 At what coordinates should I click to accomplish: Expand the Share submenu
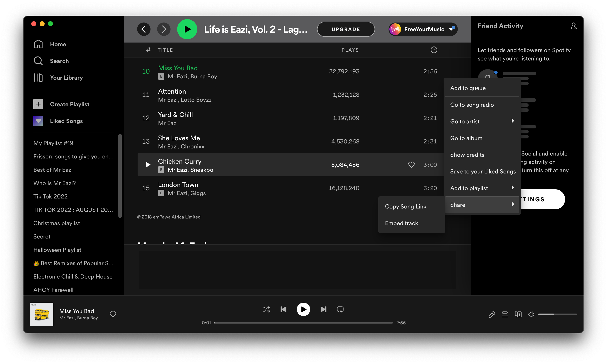(482, 205)
